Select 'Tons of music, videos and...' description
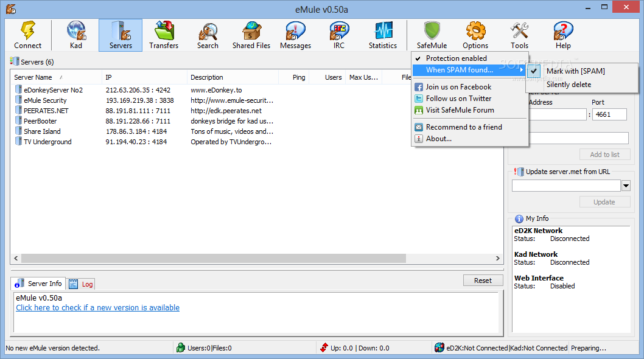The image size is (644, 359). tap(232, 131)
